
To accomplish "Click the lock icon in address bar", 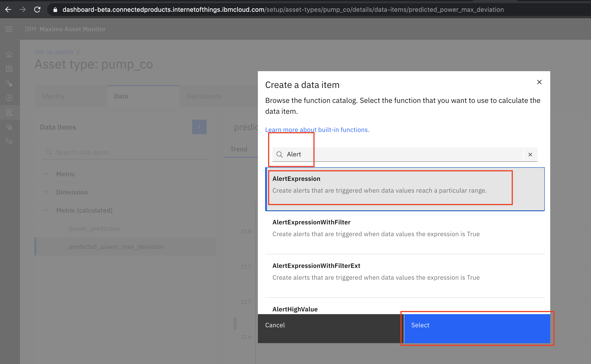I will coord(55,10).
